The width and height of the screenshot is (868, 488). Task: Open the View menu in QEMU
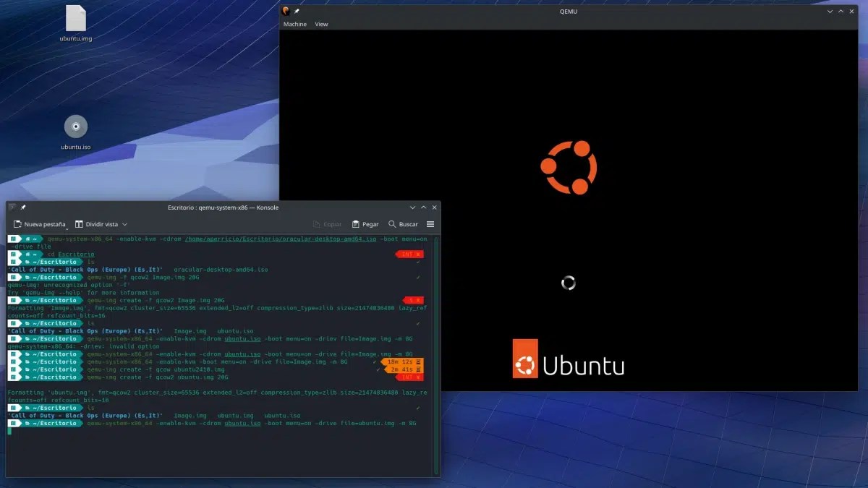tap(321, 24)
